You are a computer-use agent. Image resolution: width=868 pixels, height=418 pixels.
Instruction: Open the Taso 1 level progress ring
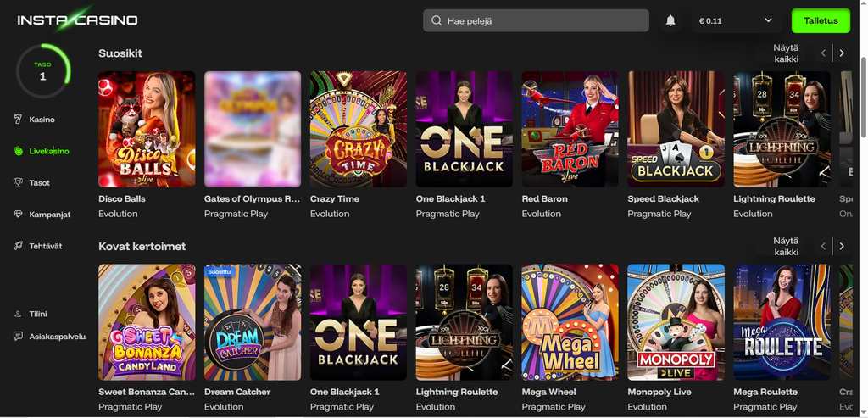coord(42,71)
